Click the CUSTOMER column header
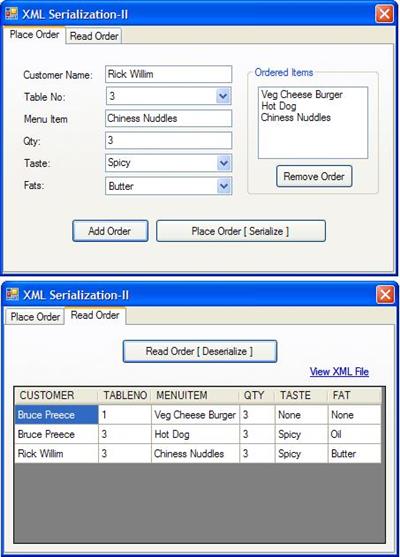This screenshot has width=400, height=557. [56, 395]
